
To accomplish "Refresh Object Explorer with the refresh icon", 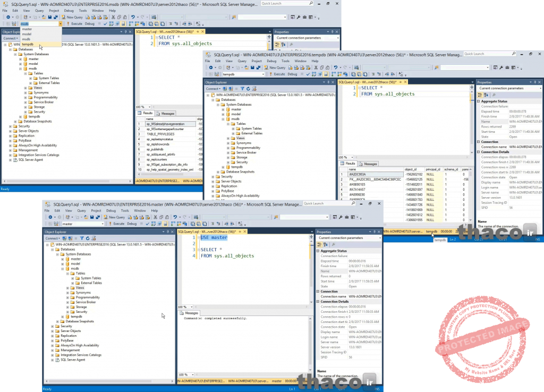I will coord(88,237).
